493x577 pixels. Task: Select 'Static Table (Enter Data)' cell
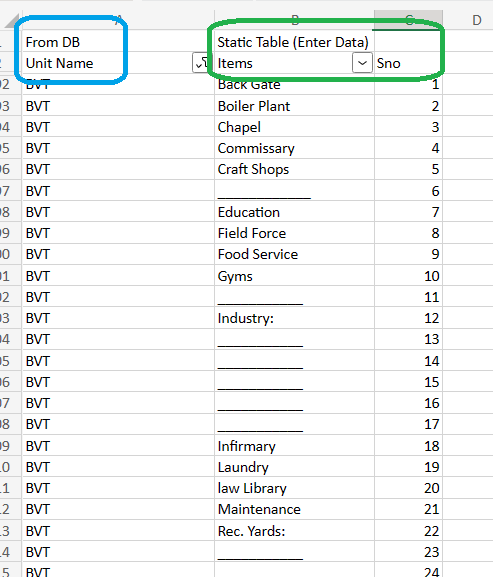(x=294, y=42)
